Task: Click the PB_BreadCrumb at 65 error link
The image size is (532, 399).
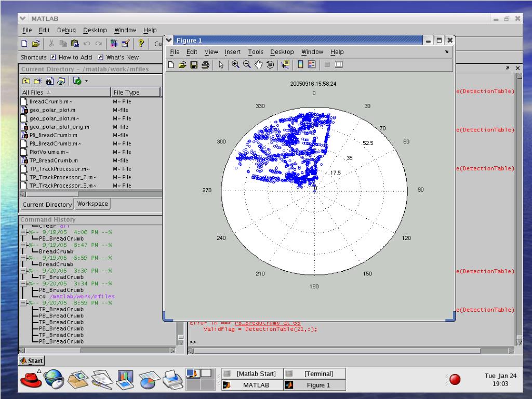Action: (x=268, y=323)
